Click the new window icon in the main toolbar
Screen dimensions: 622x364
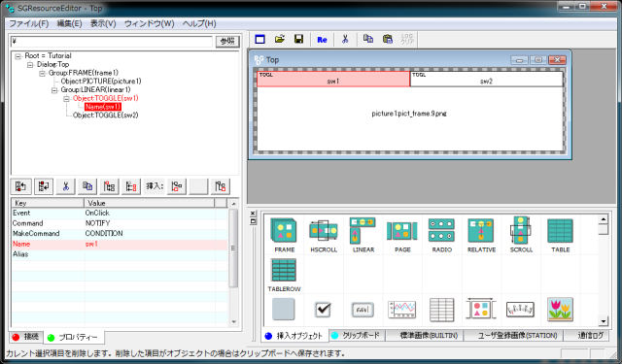(x=259, y=39)
